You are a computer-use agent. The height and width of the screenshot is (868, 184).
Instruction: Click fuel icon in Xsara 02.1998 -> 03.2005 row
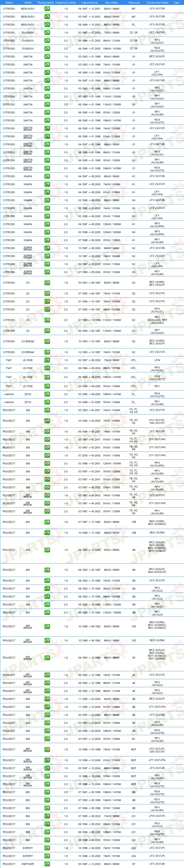tap(47, 232)
